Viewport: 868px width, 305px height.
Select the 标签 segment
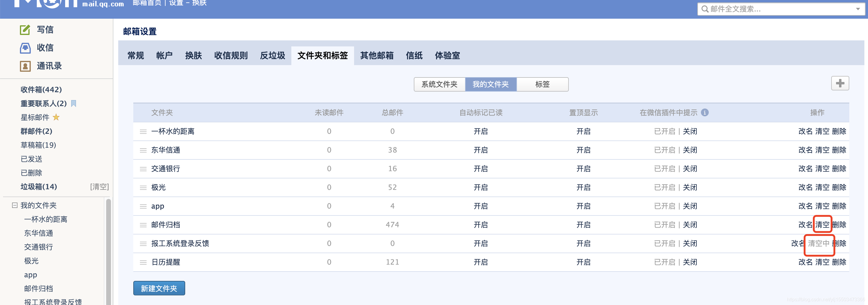click(x=542, y=84)
